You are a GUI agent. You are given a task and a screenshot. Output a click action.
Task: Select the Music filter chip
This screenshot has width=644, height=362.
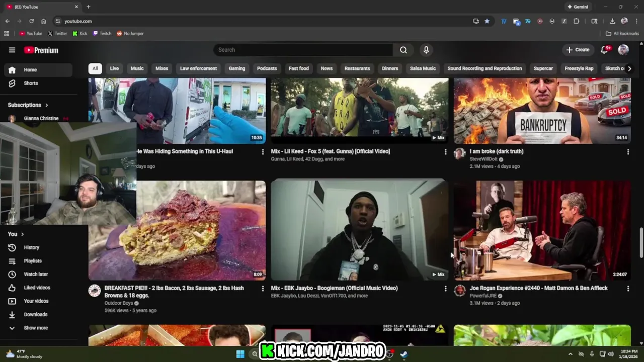(137, 68)
